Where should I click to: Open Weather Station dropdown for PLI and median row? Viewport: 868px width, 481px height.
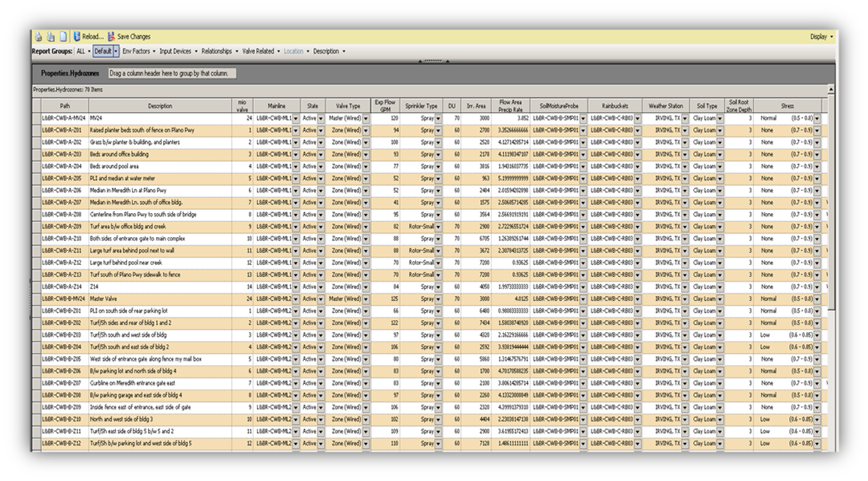pos(685,178)
